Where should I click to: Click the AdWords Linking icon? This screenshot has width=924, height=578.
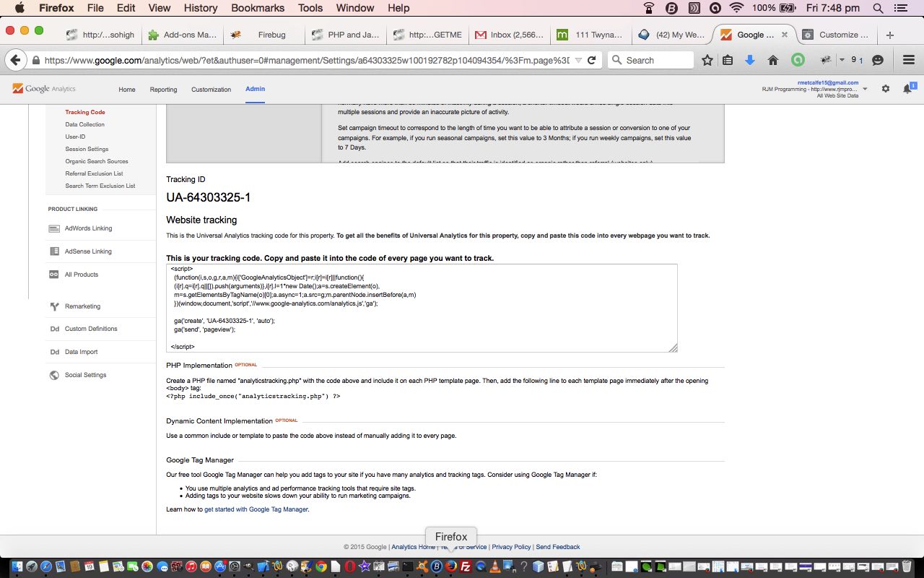54,228
